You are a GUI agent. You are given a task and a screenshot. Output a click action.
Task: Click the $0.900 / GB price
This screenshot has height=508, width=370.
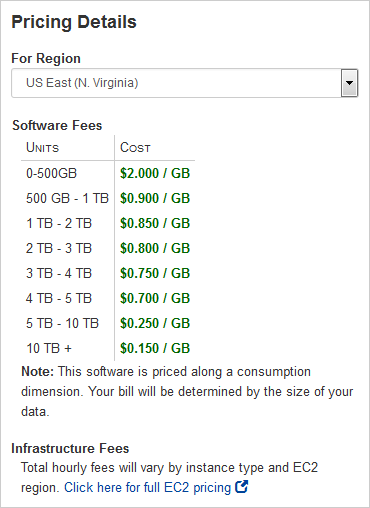point(155,198)
